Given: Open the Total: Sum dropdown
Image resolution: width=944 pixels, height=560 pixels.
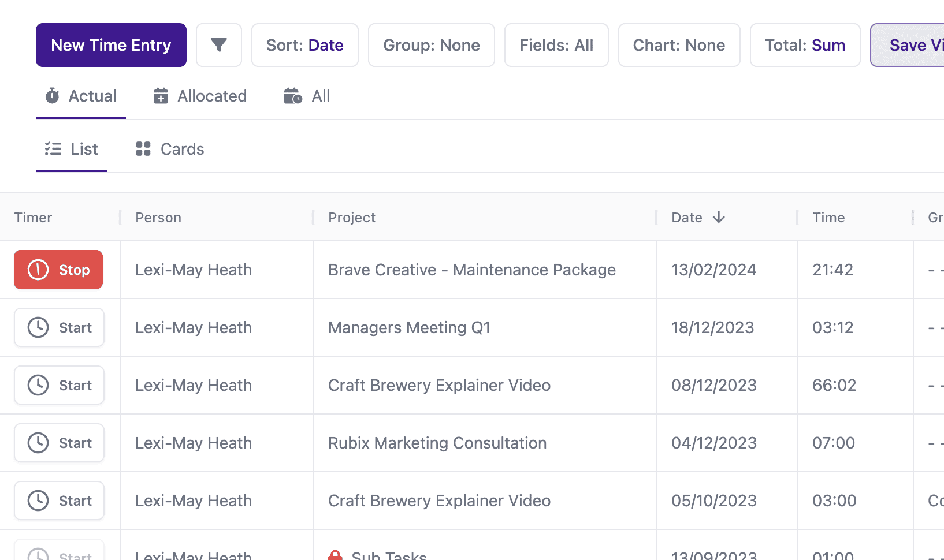Looking at the screenshot, I should tap(805, 45).
